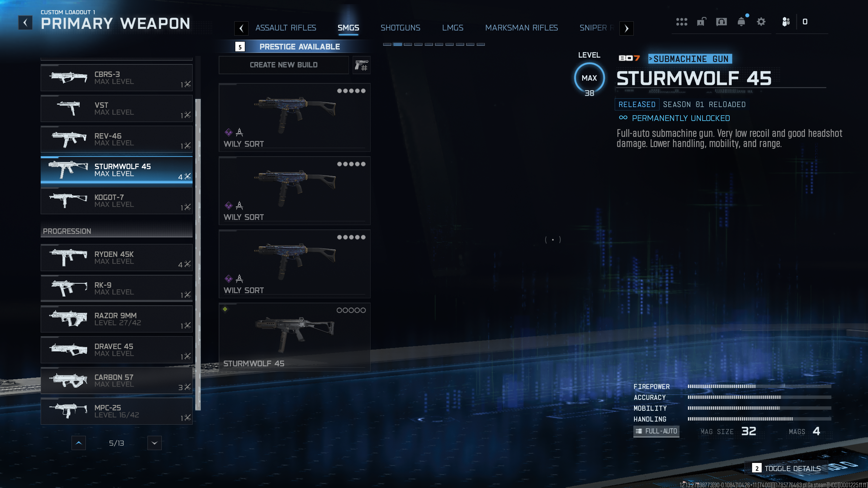The height and width of the screenshot is (488, 868).
Task: Click the Submachine Gun class label
Action: tap(690, 59)
